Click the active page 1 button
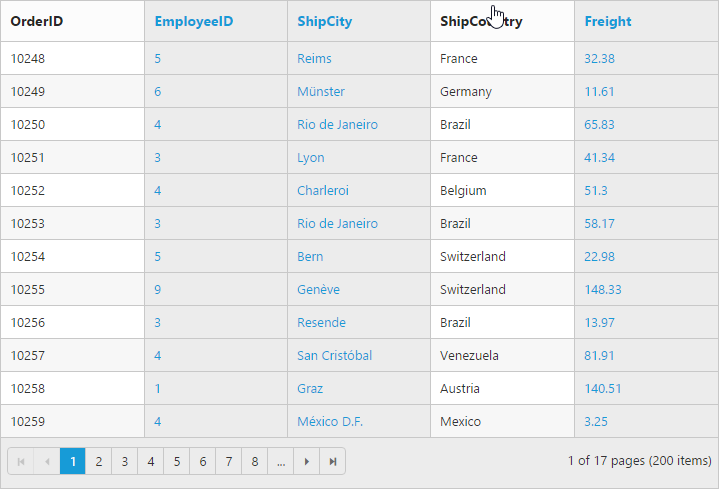This screenshot has height=489, width=719. [72, 461]
